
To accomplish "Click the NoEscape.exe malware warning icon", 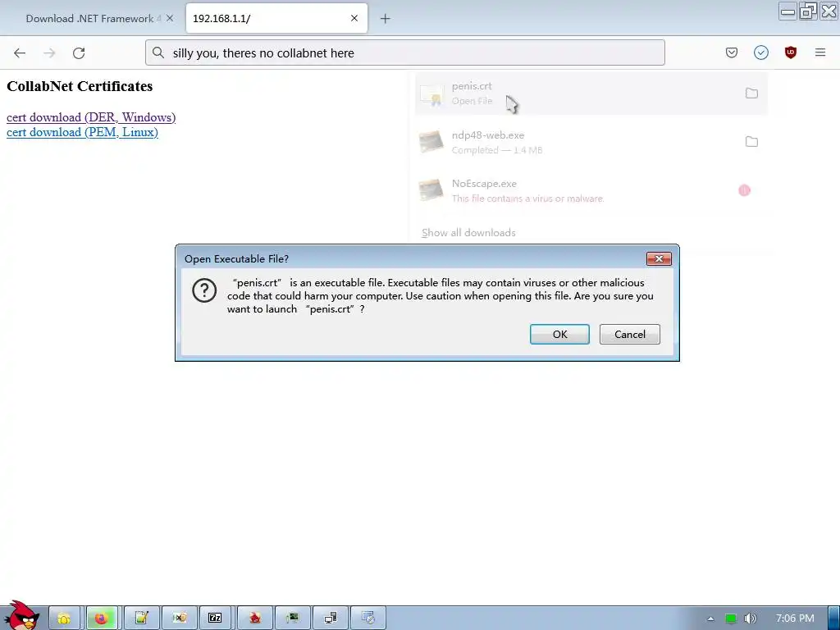I will click(x=744, y=190).
